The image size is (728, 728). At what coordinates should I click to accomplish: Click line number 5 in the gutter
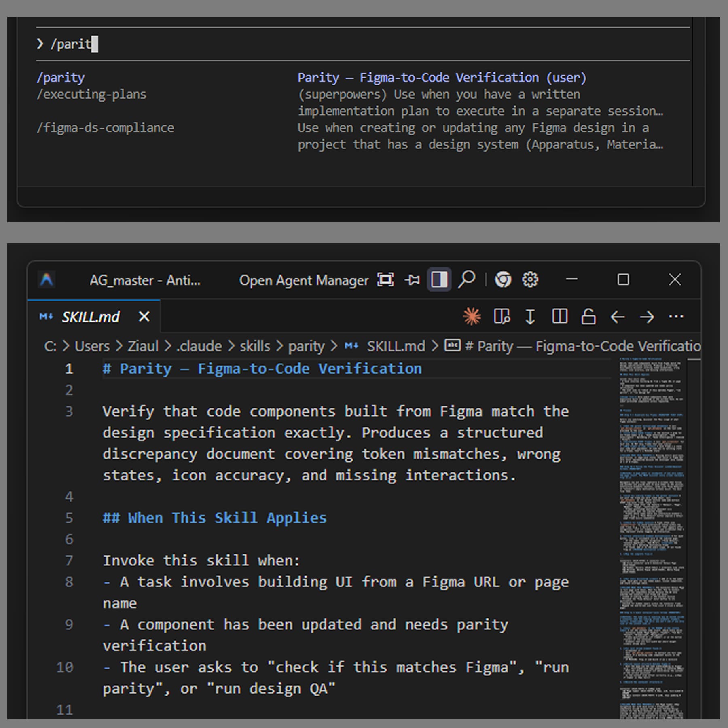coord(69,518)
